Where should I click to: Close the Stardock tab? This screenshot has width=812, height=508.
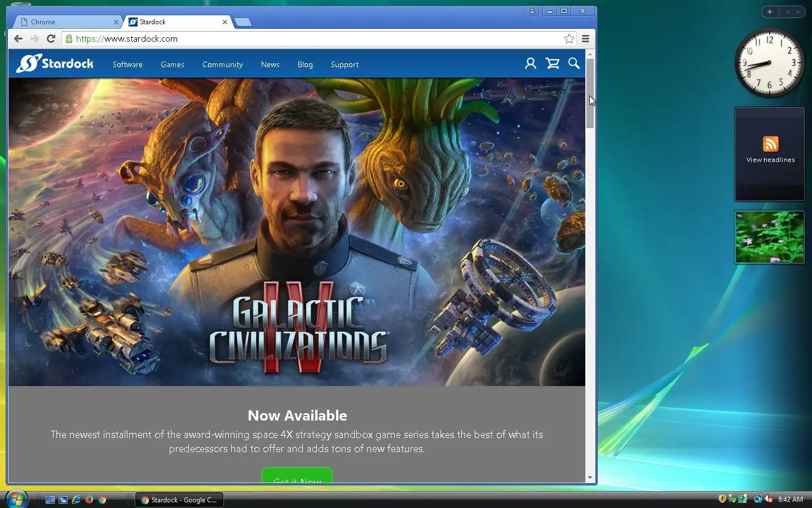[x=225, y=22]
